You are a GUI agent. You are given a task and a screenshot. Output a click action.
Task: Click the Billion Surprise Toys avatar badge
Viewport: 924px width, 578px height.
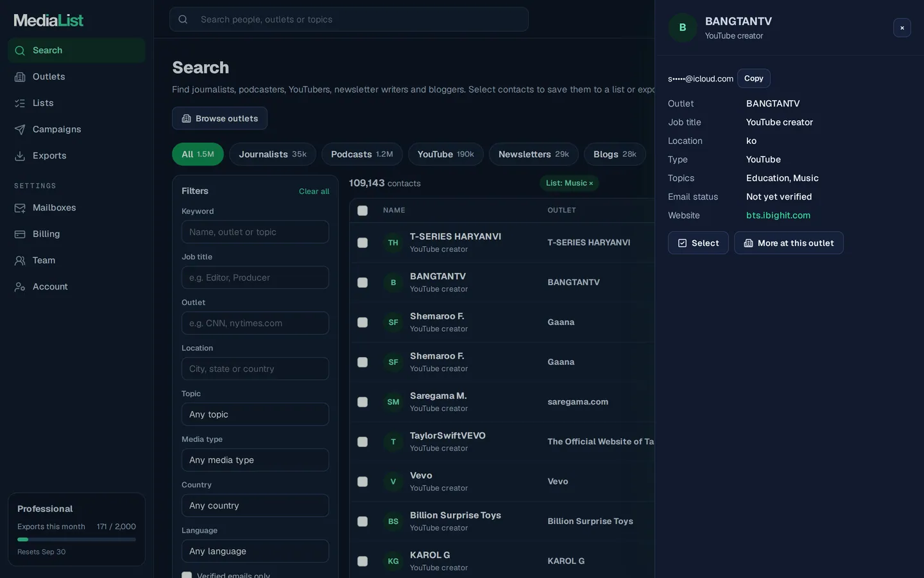[393, 521]
